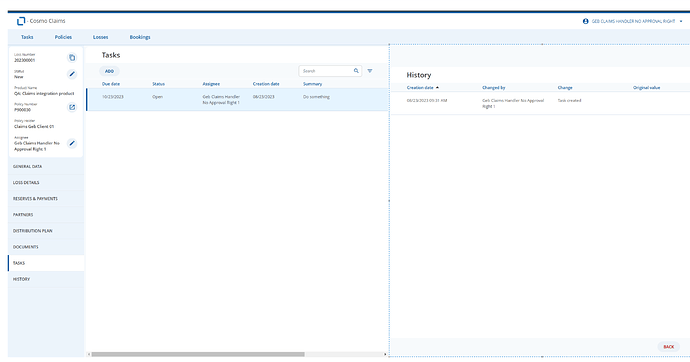Click the Change history header
The height and width of the screenshot is (362, 690).
click(565, 88)
